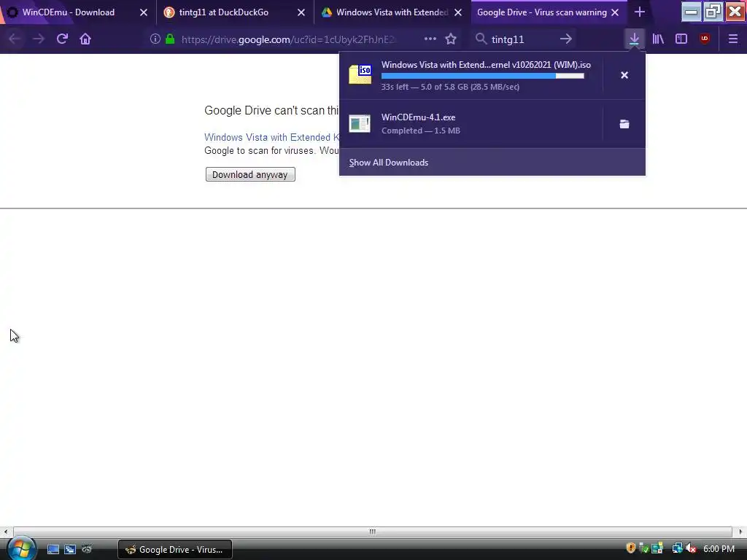Image resolution: width=747 pixels, height=560 pixels.
Task: Click Switch between windows quick launch icon
Action: point(70,549)
